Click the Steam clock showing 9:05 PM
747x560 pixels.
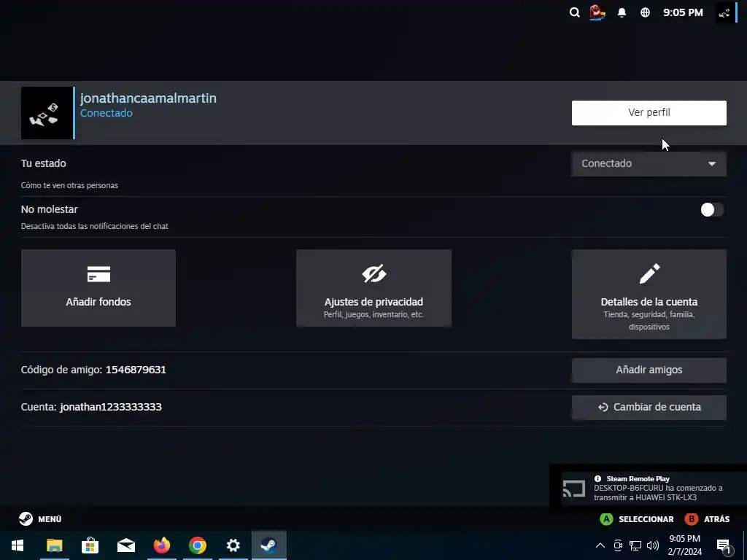tap(683, 13)
